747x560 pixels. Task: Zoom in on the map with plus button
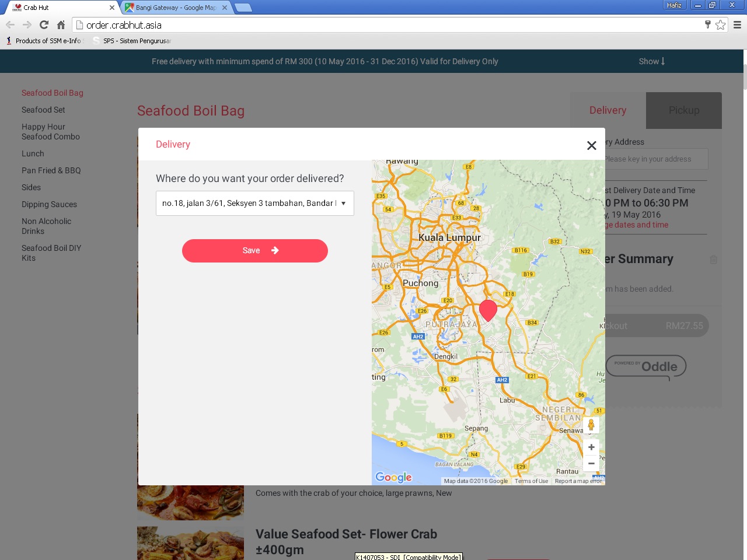pyautogui.click(x=591, y=447)
